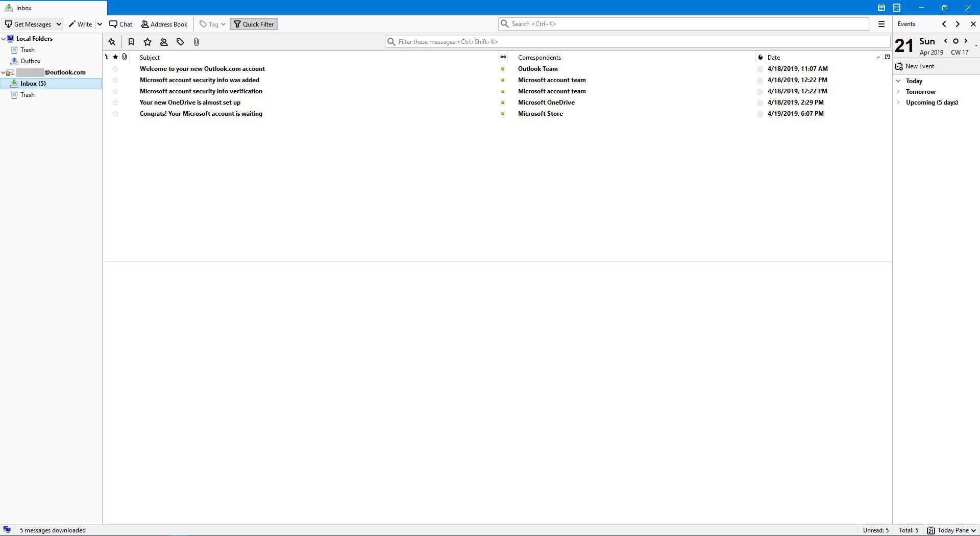Viewport: 980px width, 536px height.
Task: Click the online status icon in status bar
Action: pos(7,530)
